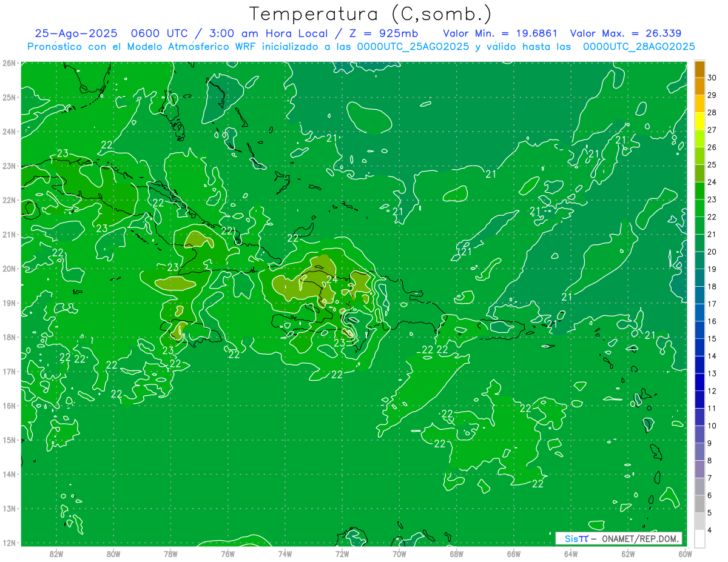Click the purple legend band between 8 and 9
Viewport: 728px width, 562px height.
[699, 452]
